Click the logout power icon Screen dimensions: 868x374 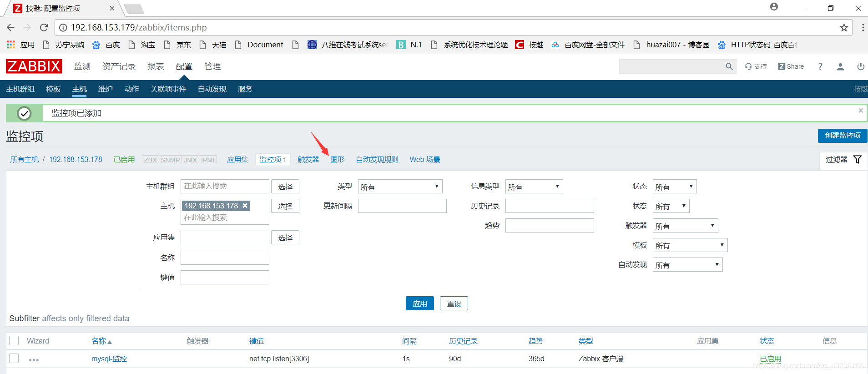tap(860, 66)
